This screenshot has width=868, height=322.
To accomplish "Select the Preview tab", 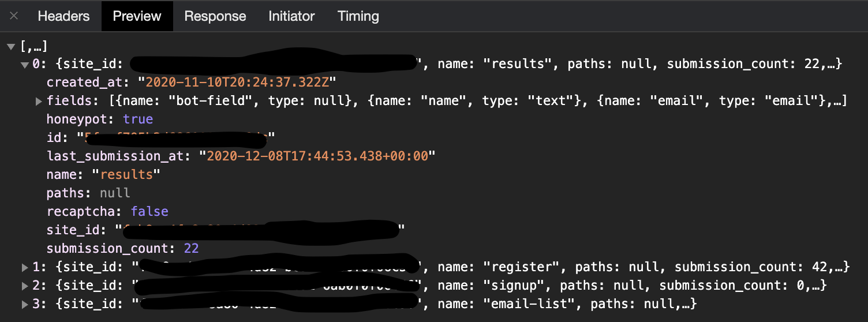I will pyautogui.click(x=137, y=16).
